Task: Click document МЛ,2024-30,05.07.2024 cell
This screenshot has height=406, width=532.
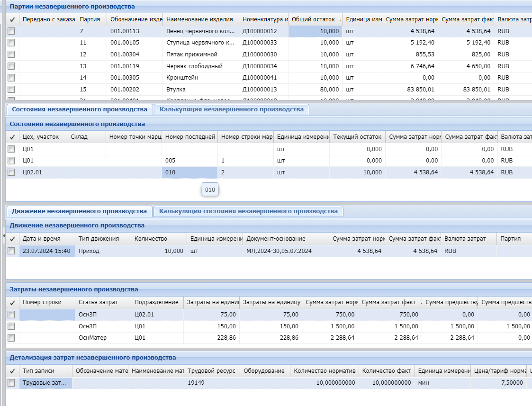Action: coord(279,251)
